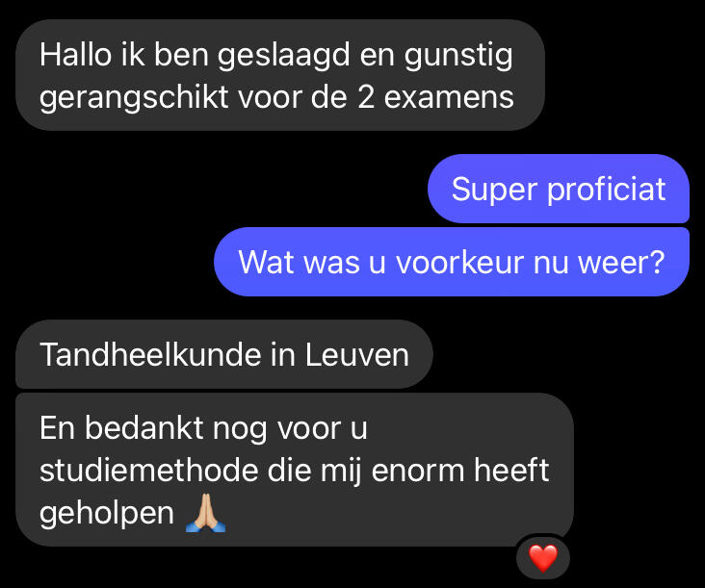
Task: Click the word 'Hallo' in the first message
Action: (x=75, y=55)
